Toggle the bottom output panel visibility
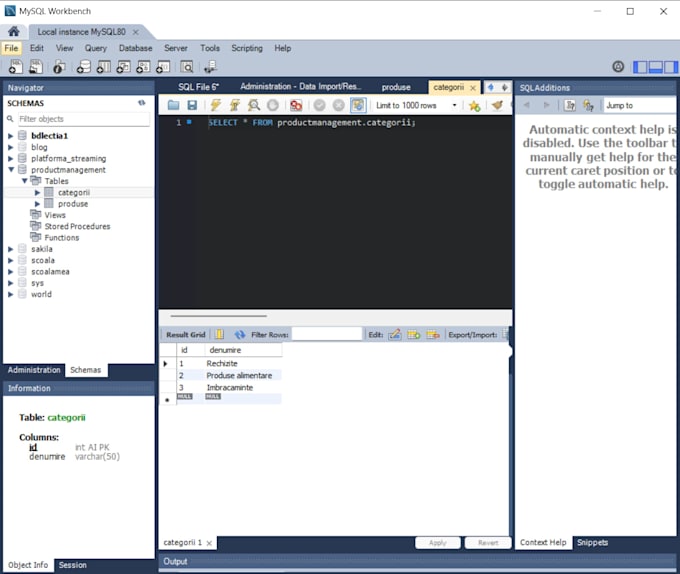680x574 pixels. (x=655, y=67)
